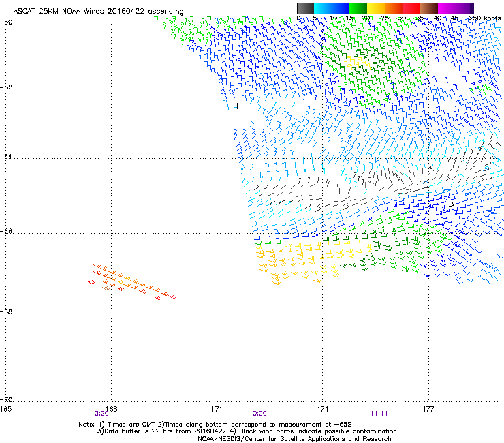Click the note line about data buffer 22 hrs
Screen dimensions: 504x443
point(247,431)
